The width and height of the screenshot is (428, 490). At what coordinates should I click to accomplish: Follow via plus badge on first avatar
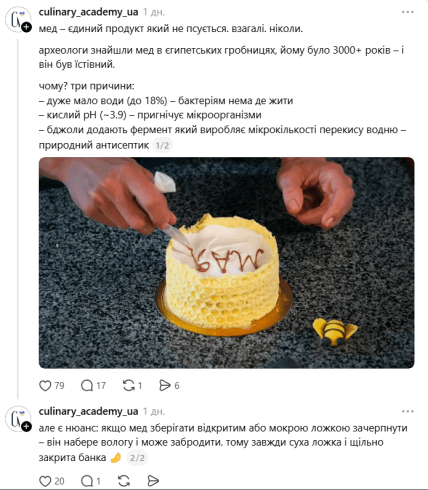[26, 27]
